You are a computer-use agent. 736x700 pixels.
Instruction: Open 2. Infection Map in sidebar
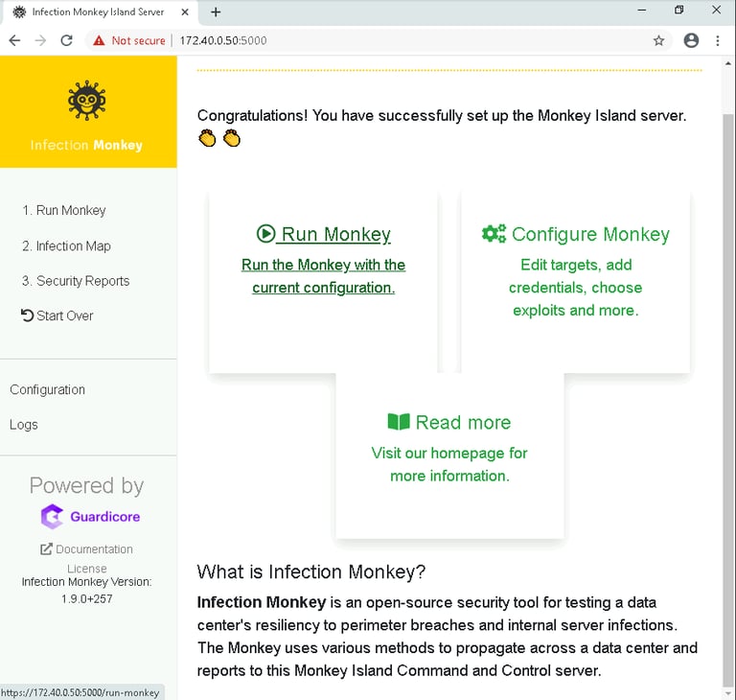66,245
